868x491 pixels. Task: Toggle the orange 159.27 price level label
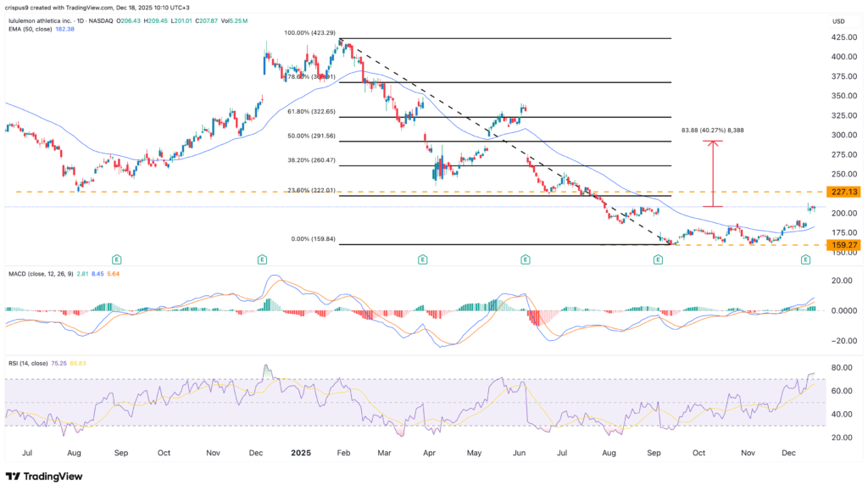pyautogui.click(x=843, y=244)
